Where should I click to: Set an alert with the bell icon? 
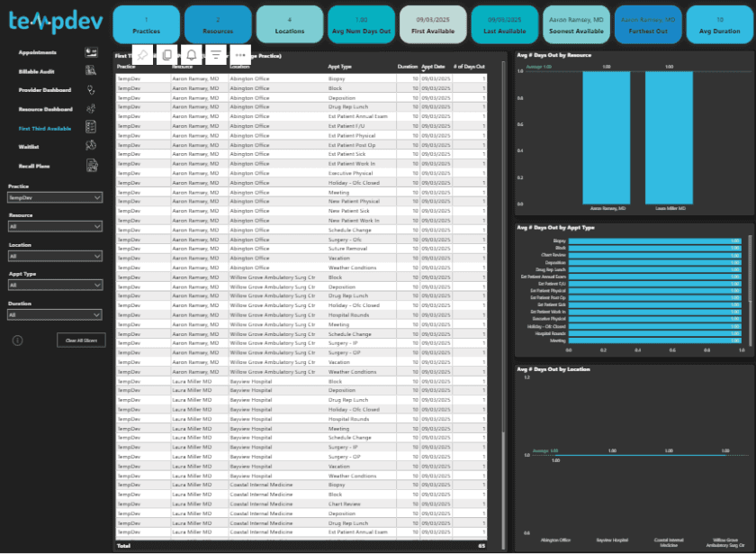click(x=192, y=56)
